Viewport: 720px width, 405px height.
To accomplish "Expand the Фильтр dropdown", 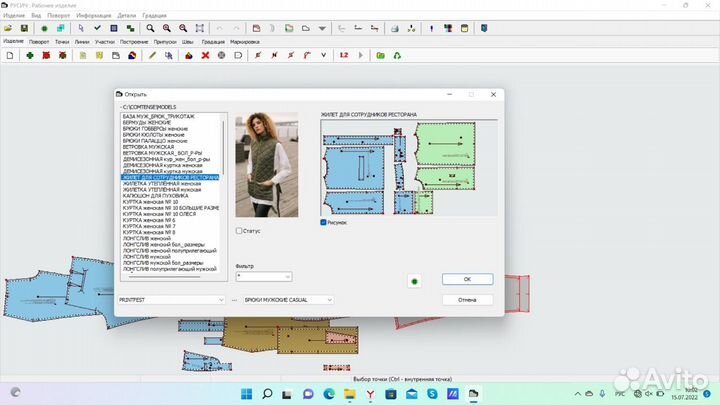I will [287, 276].
